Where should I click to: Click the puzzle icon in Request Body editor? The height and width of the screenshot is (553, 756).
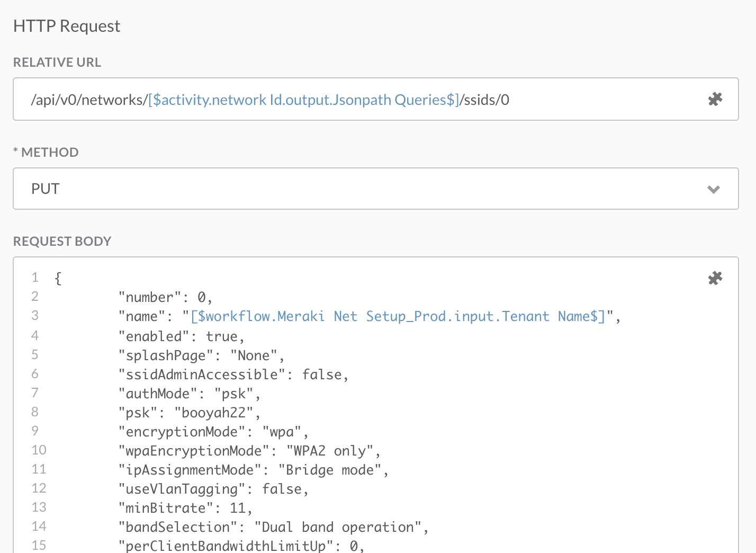pos(715,278)
